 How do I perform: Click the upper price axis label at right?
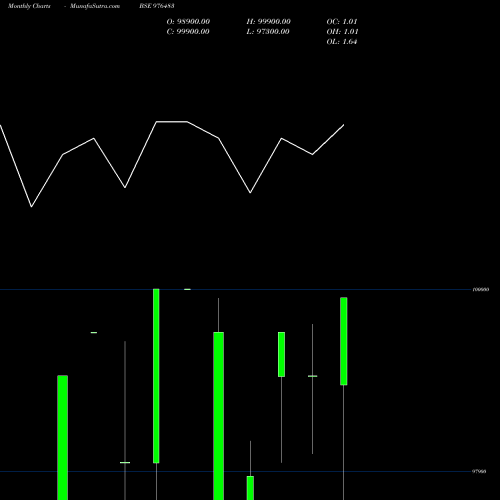click(x=481, y=289)
